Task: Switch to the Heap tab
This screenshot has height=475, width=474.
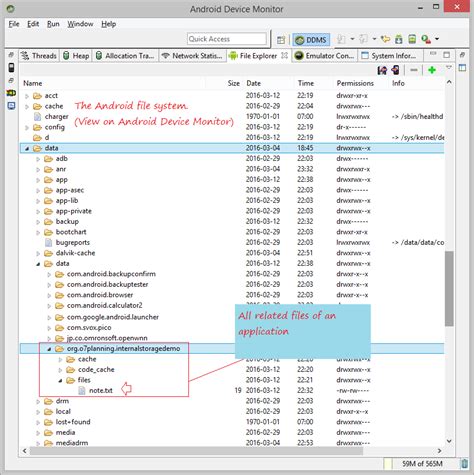Action: (x=76, y=56)
